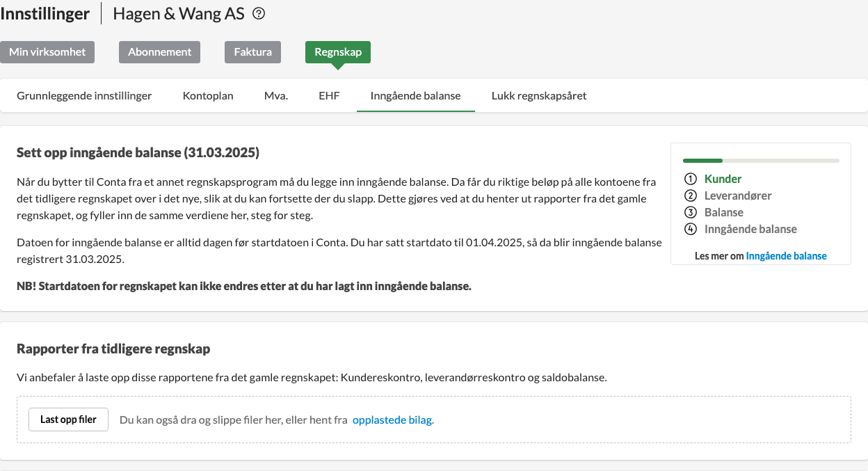Screen dimensions: 868x471
Task: Click the company name Hagen & Wang AS
Action: [179, 13]
